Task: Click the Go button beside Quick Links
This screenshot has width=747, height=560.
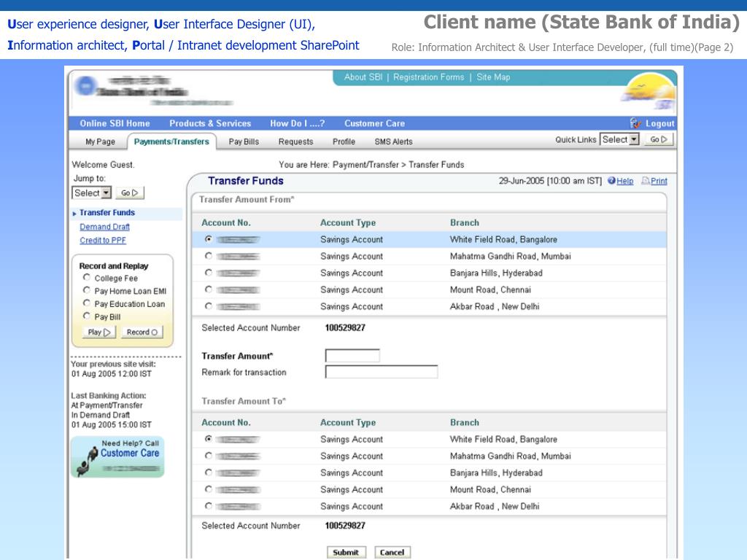Action: point(659,139)
